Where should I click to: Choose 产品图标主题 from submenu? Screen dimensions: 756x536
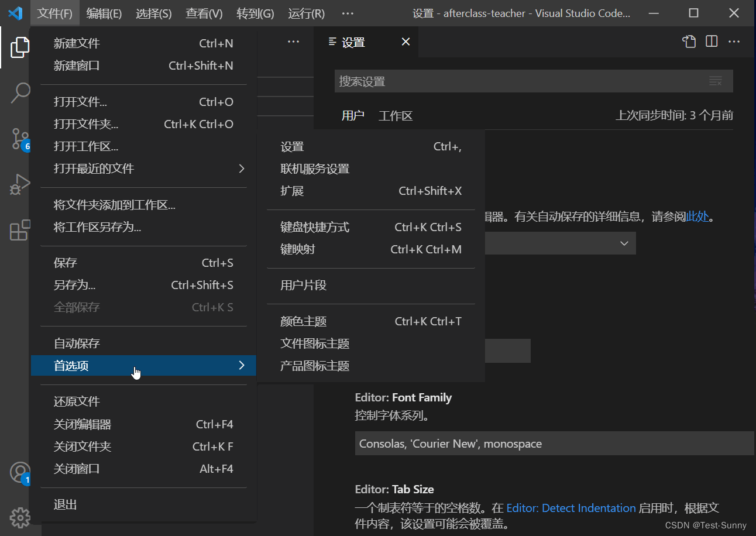coord(371,366)
